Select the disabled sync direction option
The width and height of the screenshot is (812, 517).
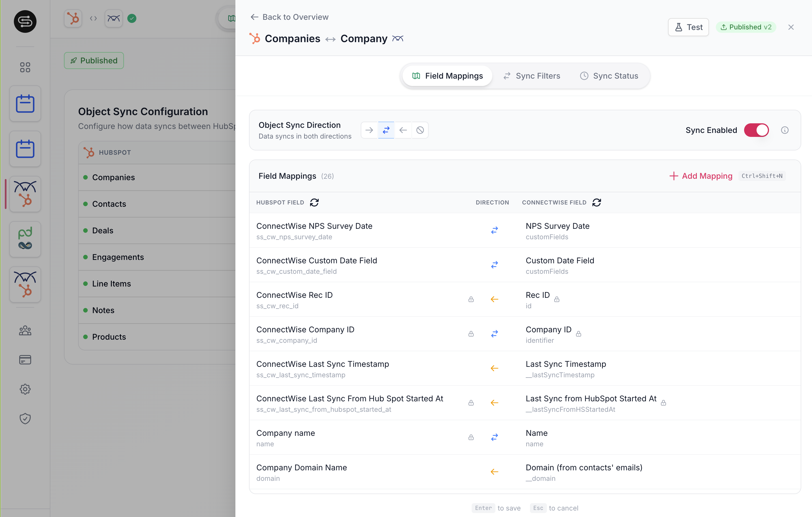[x=420, y=130]
